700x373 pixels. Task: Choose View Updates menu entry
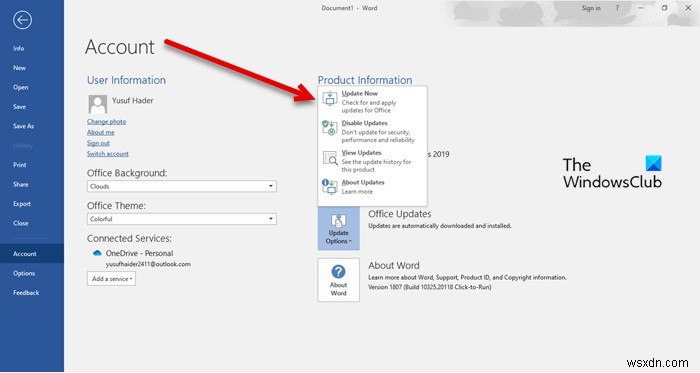[372, 161]
